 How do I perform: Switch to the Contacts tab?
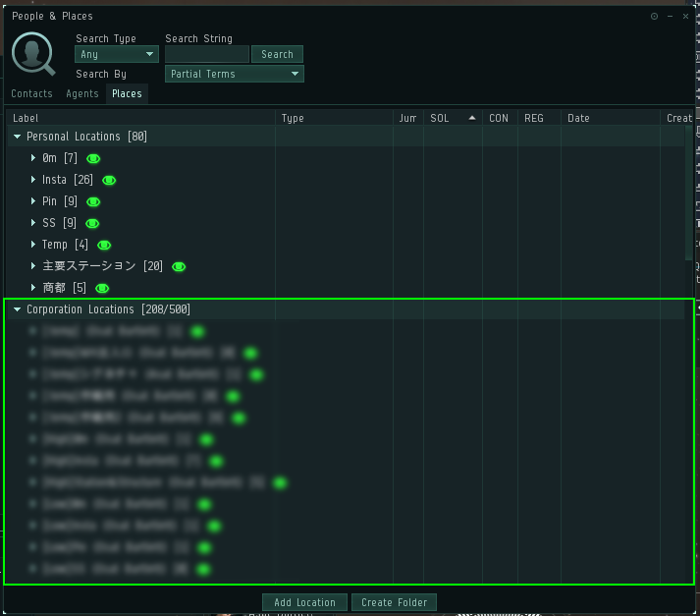pyautogui.click(x=31, y=94)
